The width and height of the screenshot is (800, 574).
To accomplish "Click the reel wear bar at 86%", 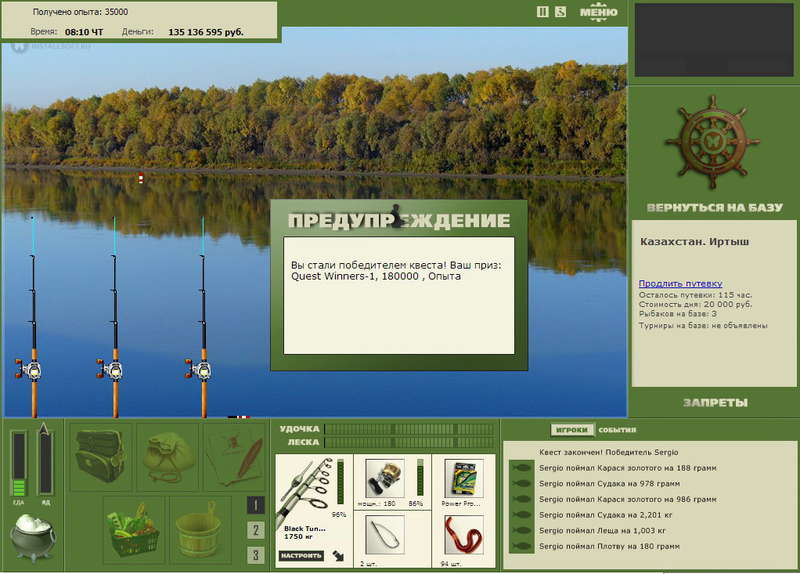I will [420, 477].
